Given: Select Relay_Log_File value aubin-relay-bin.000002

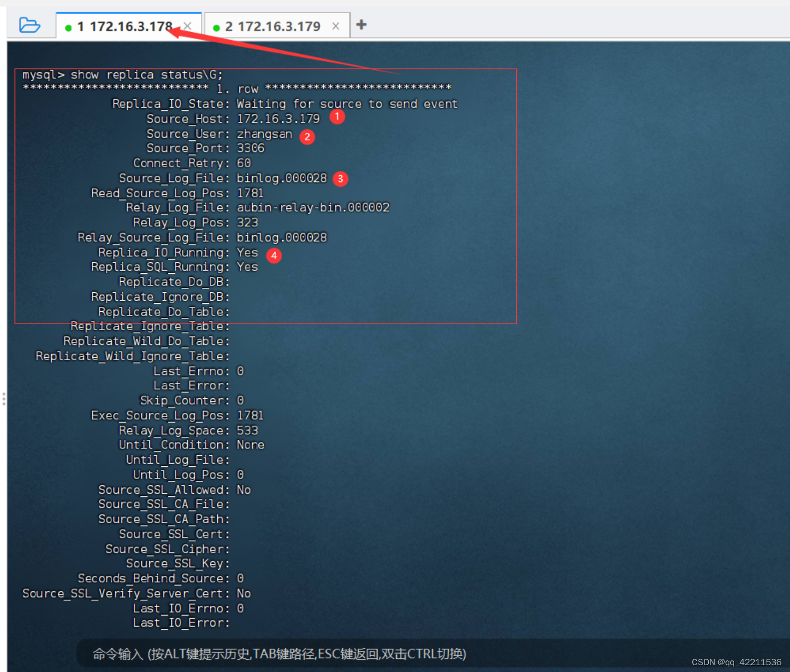Looking at the screenshot, I should coord(313,207).
